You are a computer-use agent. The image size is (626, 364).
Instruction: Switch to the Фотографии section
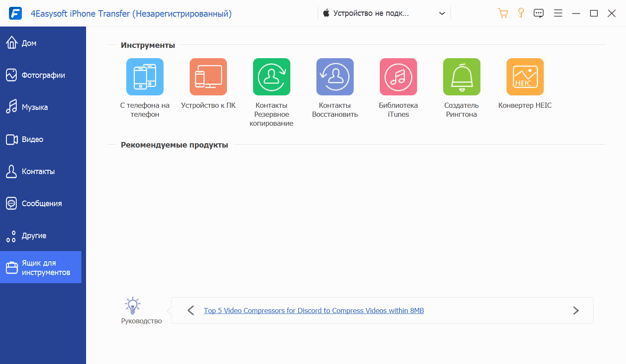41,75
